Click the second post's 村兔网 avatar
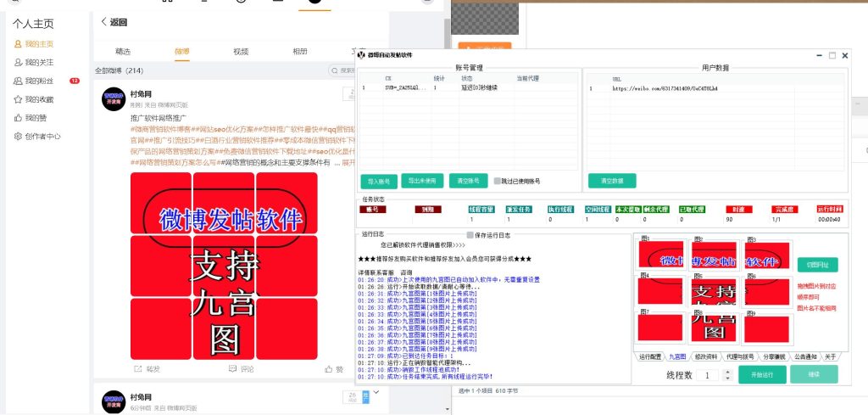 pos(114,401)
